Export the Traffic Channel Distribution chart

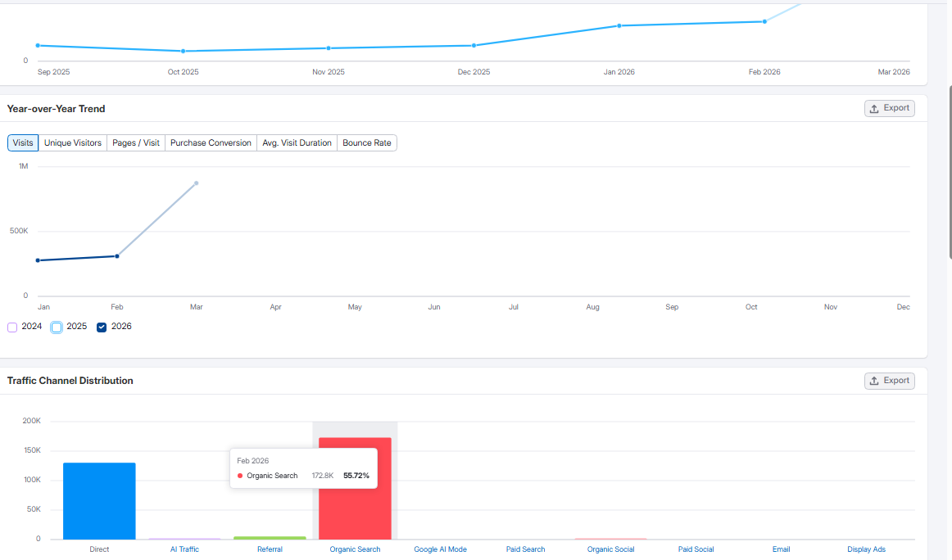coord(889,381)
